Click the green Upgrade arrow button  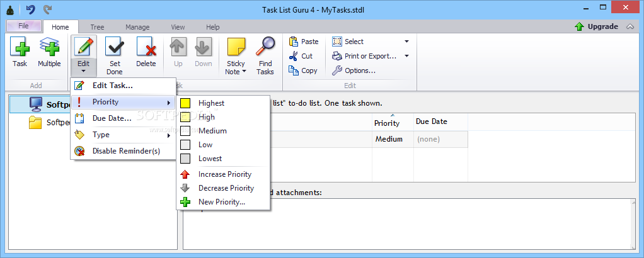pos(597,26)
